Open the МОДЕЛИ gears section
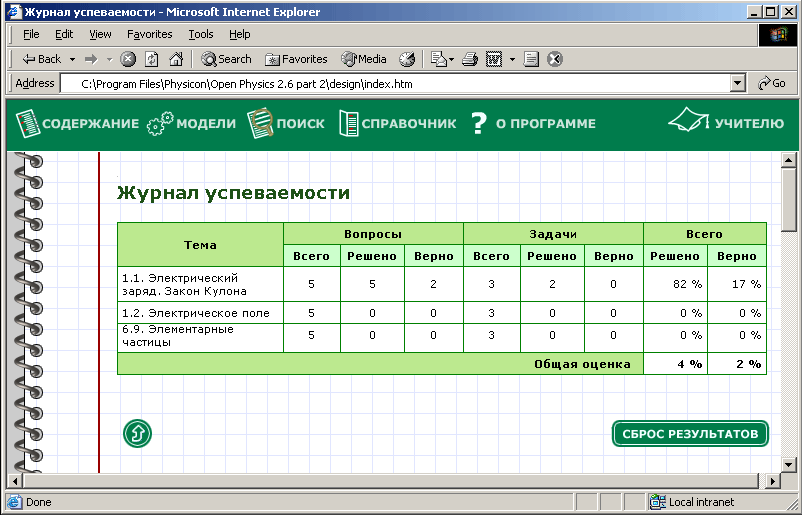 coord(191,124)
